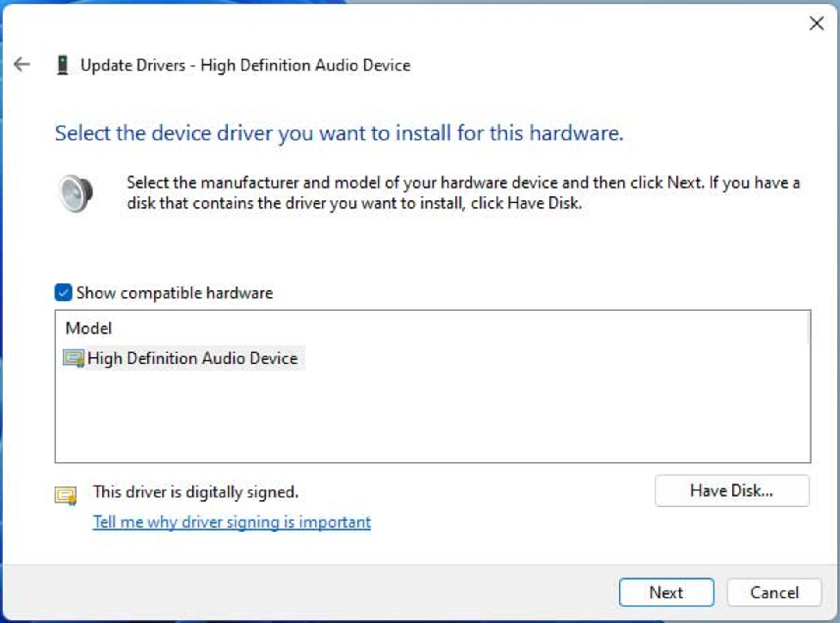
Task: Open the Have Disk dialog
Action: (x=731, y=491)
